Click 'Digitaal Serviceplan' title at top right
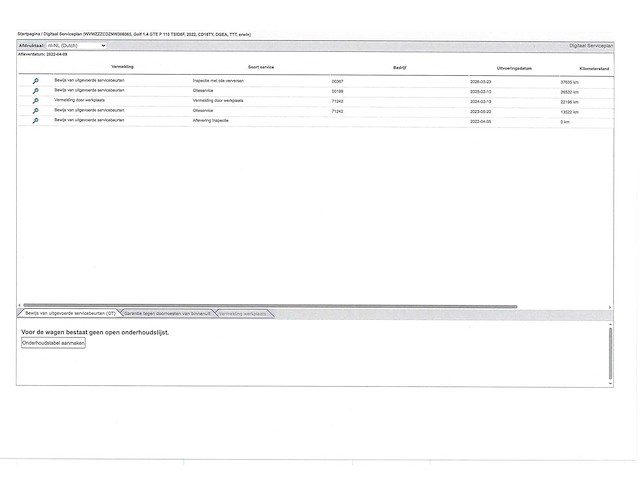This screenshot has height=480, width=640. 591,46
